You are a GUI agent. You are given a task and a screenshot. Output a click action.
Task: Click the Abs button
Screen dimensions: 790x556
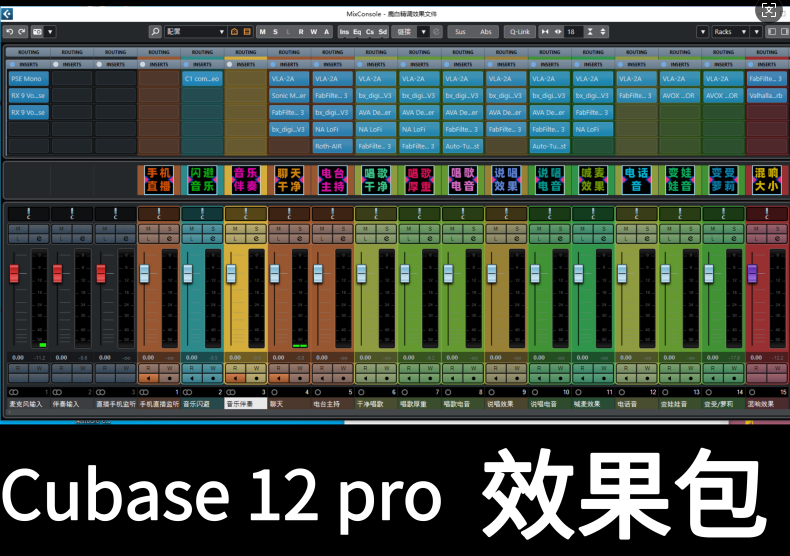coord(486,32)
